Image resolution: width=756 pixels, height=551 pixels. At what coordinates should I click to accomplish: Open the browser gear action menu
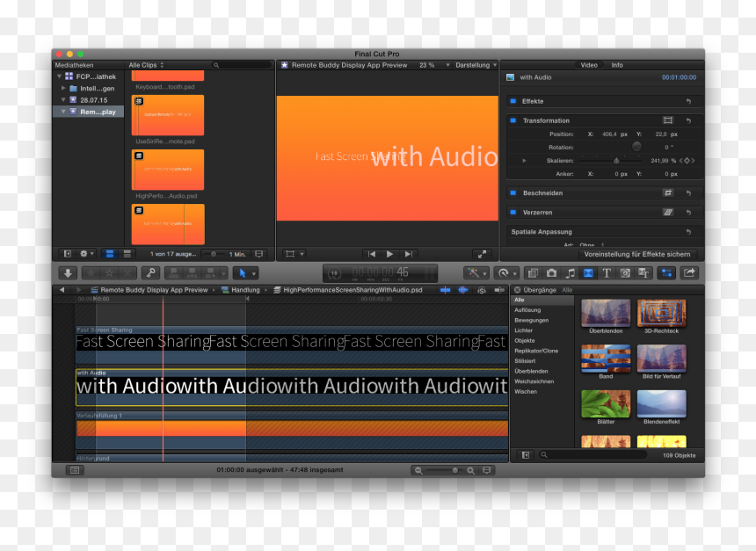[x=86, y=254]
